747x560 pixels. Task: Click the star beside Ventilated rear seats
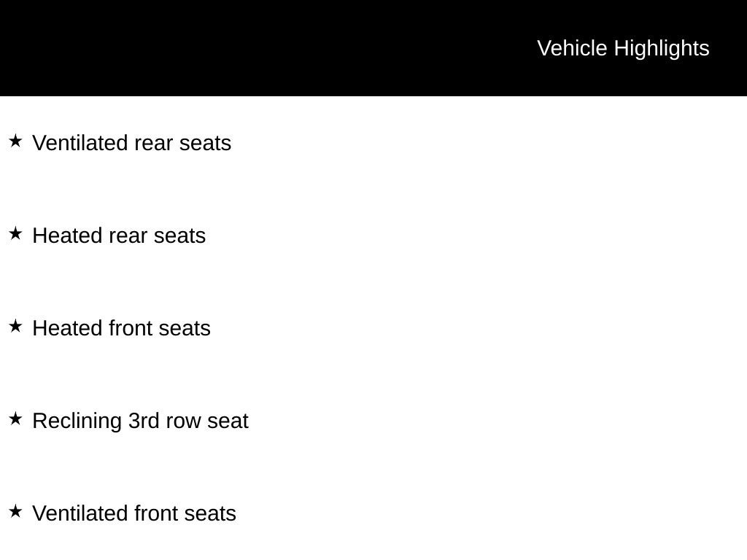(15, 141)
